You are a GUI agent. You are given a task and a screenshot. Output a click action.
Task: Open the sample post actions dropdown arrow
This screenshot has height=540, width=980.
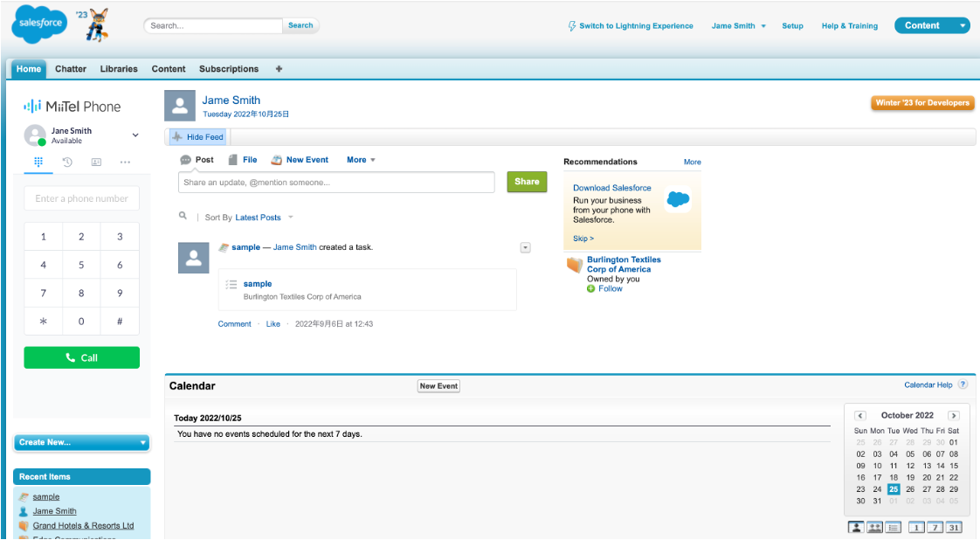526,247
